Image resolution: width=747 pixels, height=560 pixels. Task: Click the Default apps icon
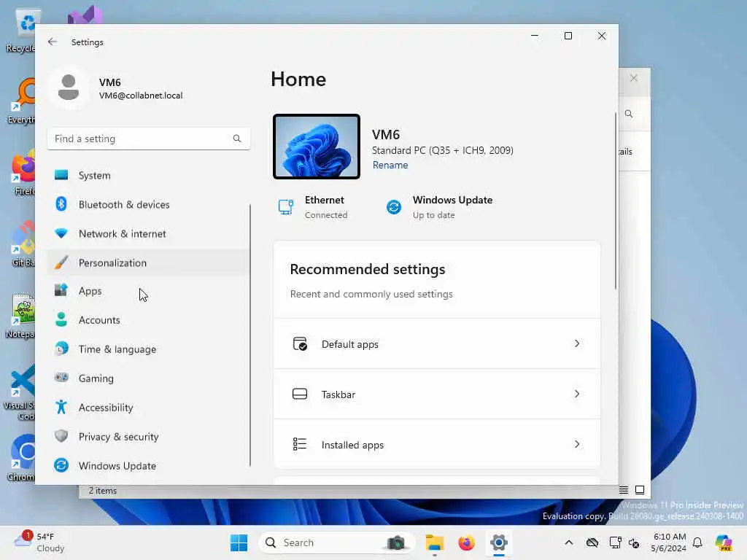click(x=300, y=343)
